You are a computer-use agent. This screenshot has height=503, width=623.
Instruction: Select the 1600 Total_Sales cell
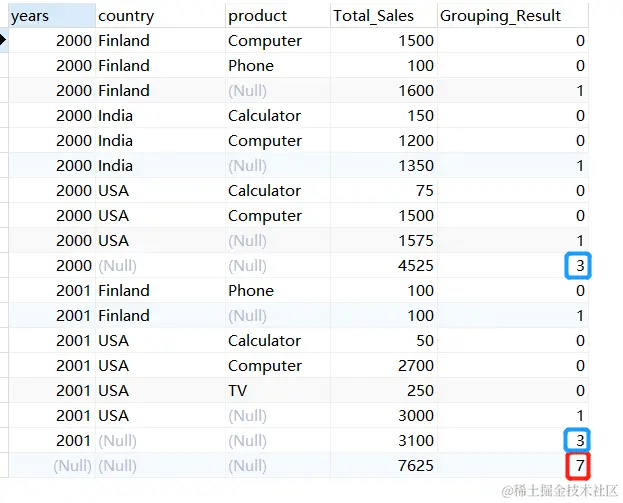(x=384, y=91)
